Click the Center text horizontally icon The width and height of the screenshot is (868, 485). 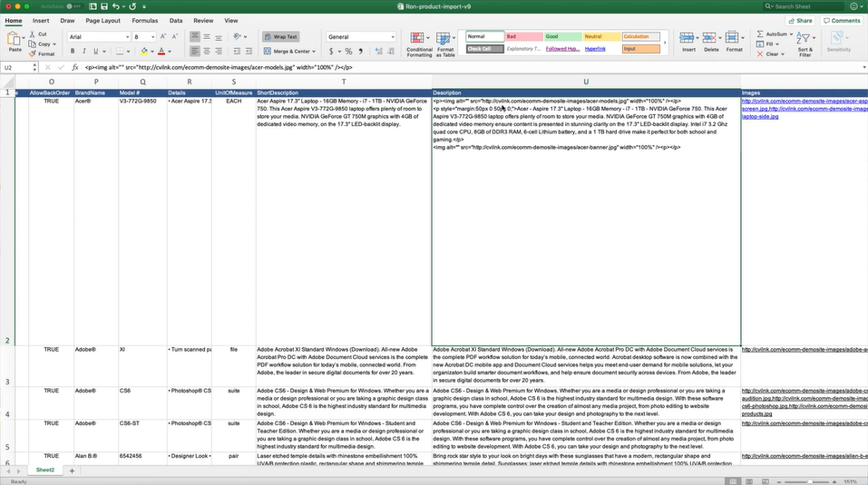[207, 51]
